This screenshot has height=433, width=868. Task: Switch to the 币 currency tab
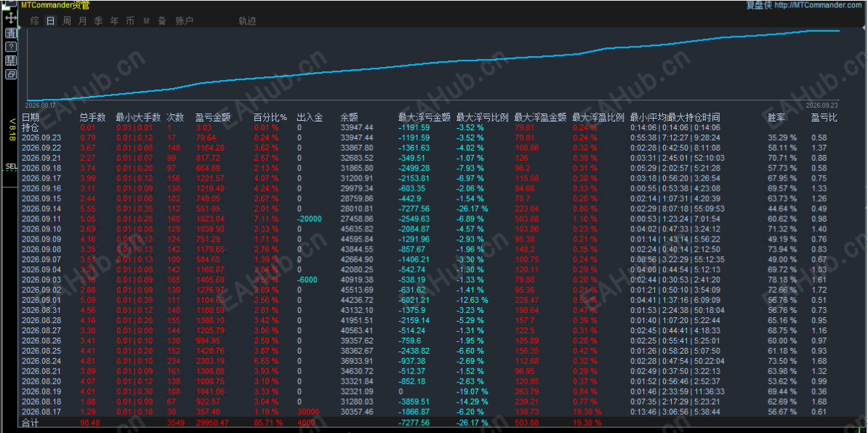click(x=130, y=21)
